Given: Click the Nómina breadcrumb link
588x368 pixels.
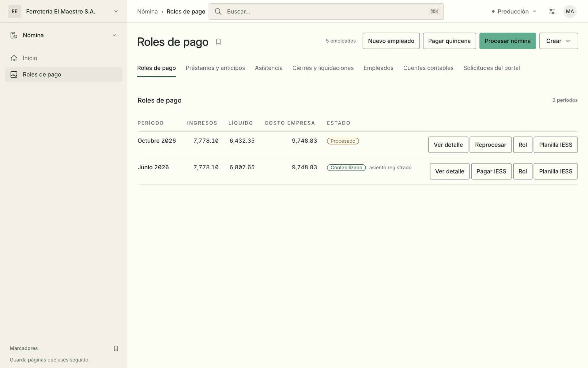Looking at the screenshot, I should click(x=147, y=11).
